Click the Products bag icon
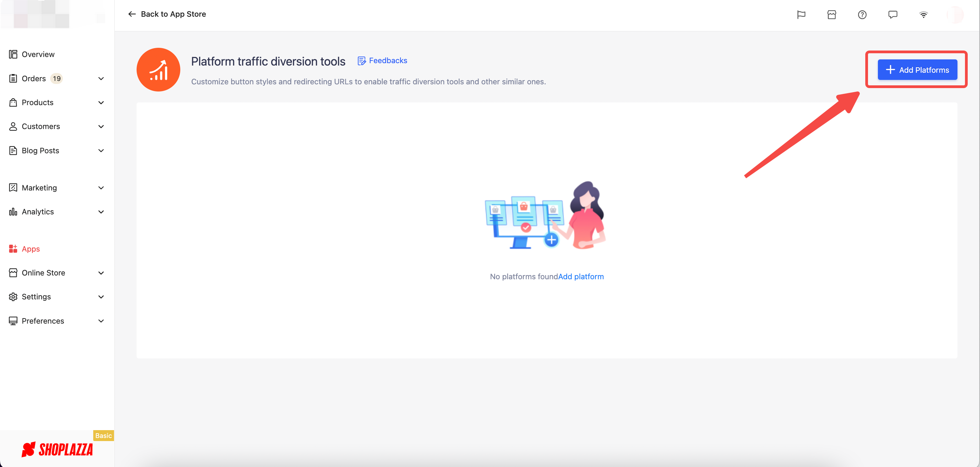The height and width of the screenshot is (467, 980). click(x=13, y=102)
